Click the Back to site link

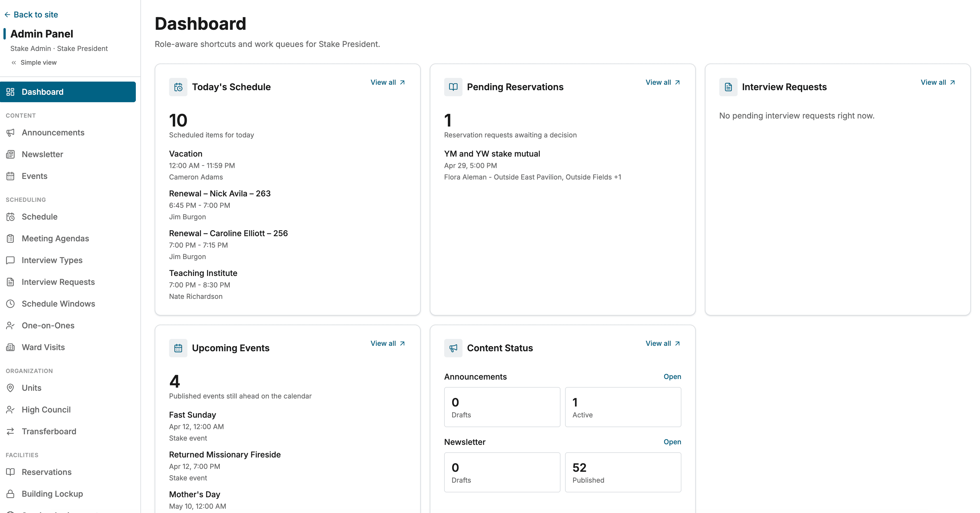[x=31, y=14]
